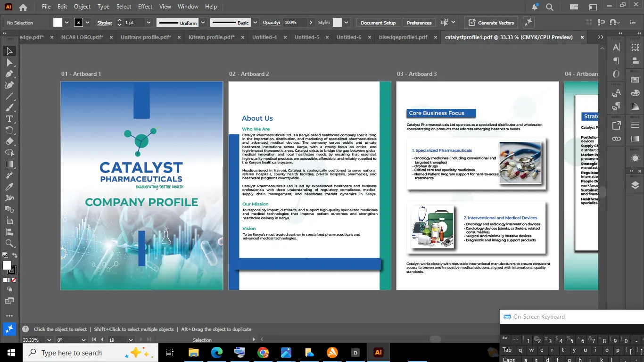Open the Links panel icon
Screen dimensions: 644x362
pyautogui.click(x=616, y=139)
